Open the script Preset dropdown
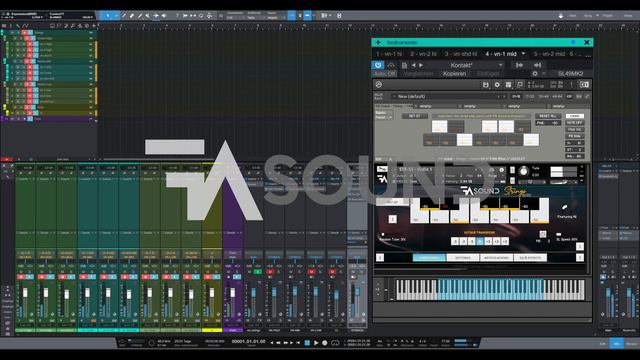This screenshot has width=640, height=360. click(384, 117)
